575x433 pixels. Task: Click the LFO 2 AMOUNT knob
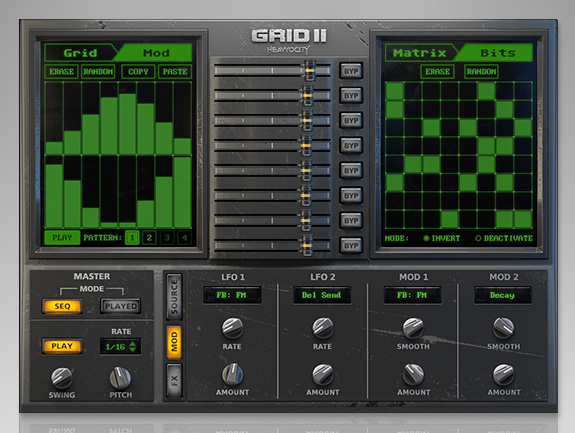pos(323,374)
